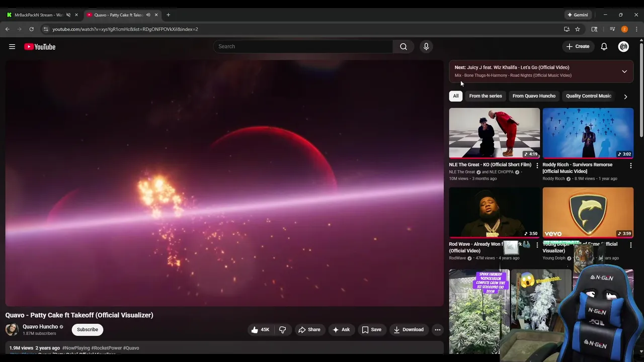Mute the Quavo Patty Cake tab audio
This screenshot has width=644, height=362.
coord(148,15)
